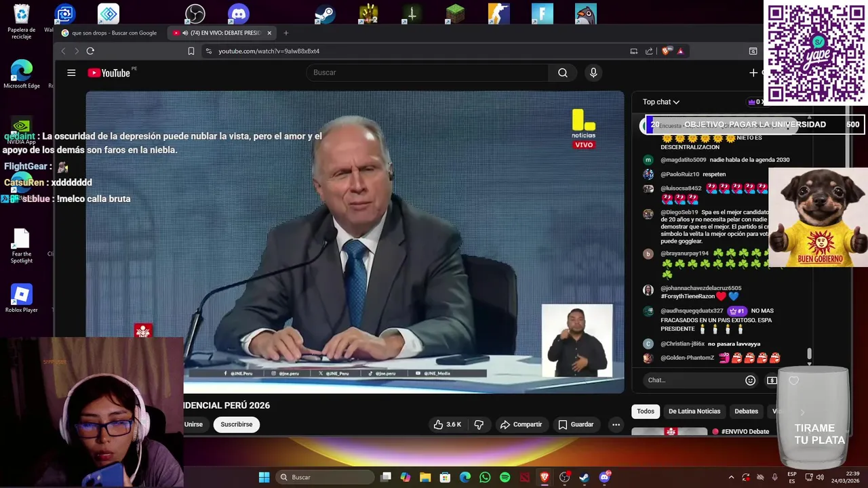
Task: Mute the audio icon on the YouTube tab
Action: [185, 33]
